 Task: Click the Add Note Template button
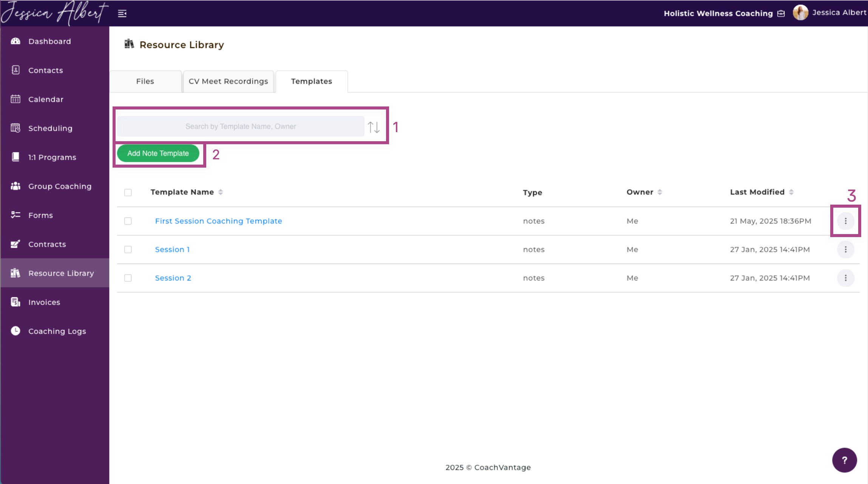(158, 153)
